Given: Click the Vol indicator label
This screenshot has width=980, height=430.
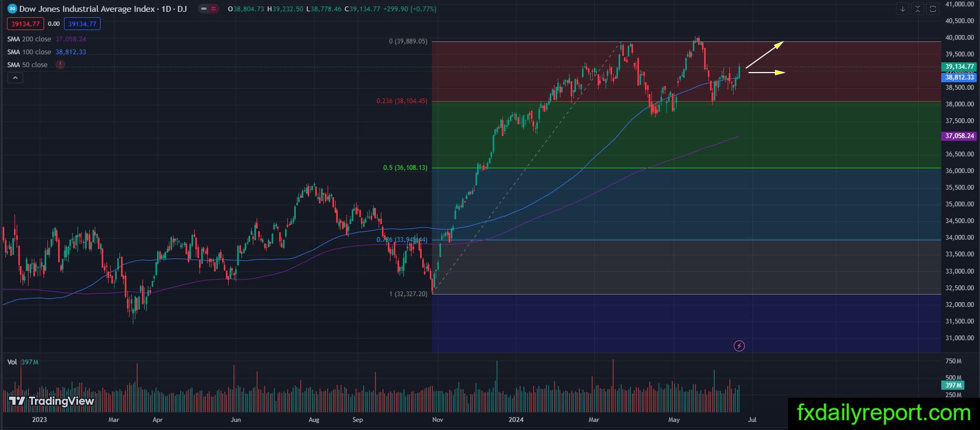Looking at the screenshot, I should 12,362.
